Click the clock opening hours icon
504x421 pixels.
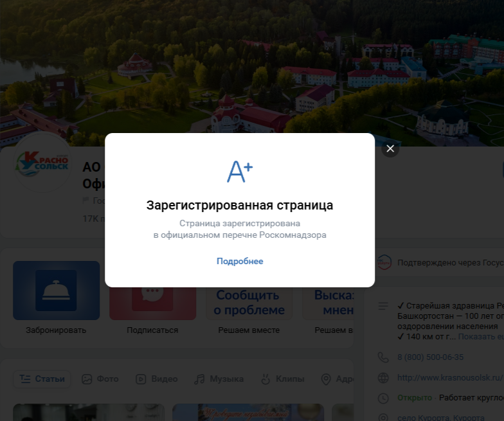[383, 399]
